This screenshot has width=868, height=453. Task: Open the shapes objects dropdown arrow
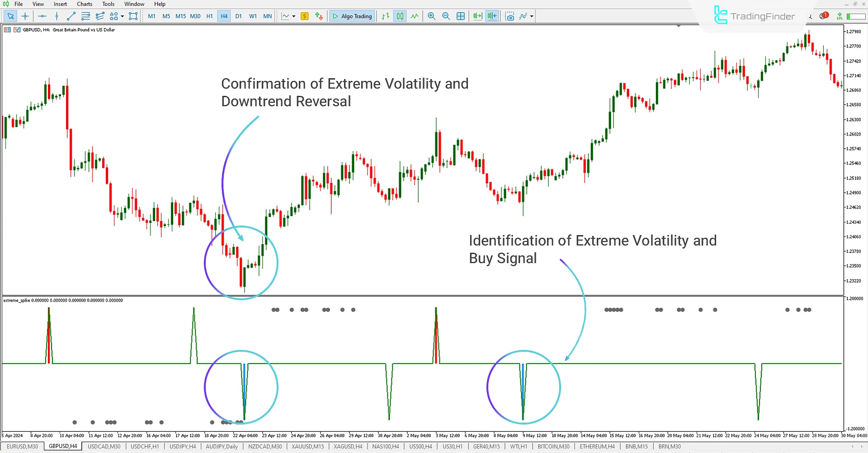[x=122, y=16]
